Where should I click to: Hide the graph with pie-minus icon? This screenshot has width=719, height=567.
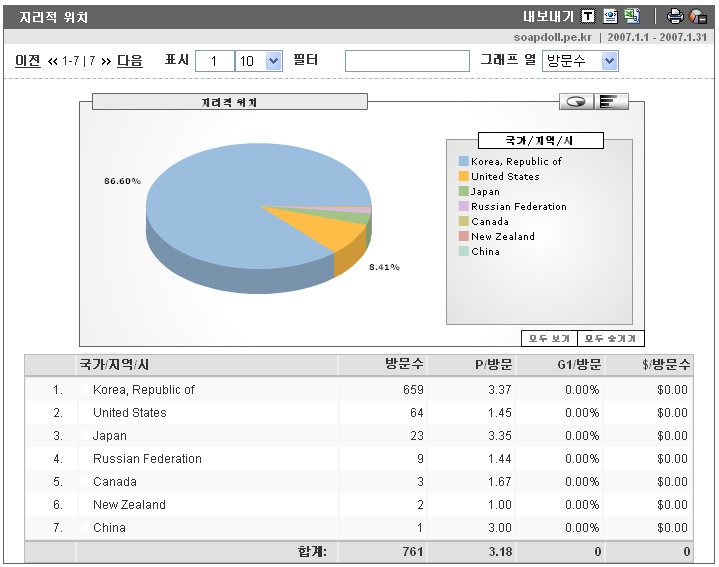pos(698,17)
